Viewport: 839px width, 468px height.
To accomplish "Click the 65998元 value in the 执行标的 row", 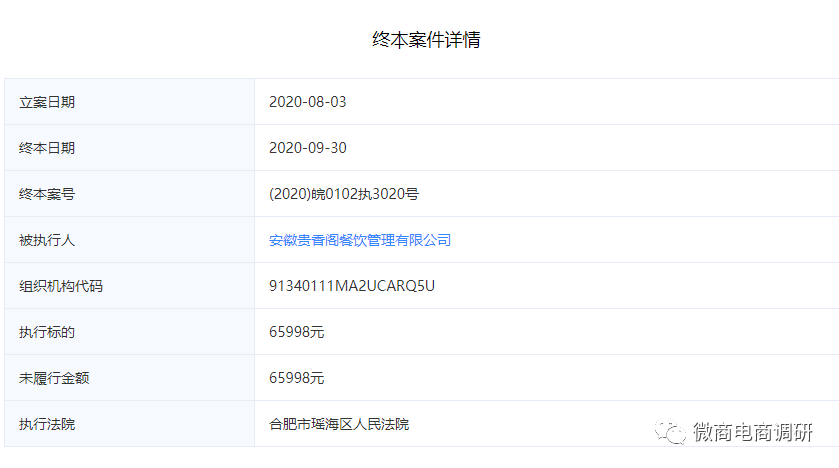I will click(296, 332).
